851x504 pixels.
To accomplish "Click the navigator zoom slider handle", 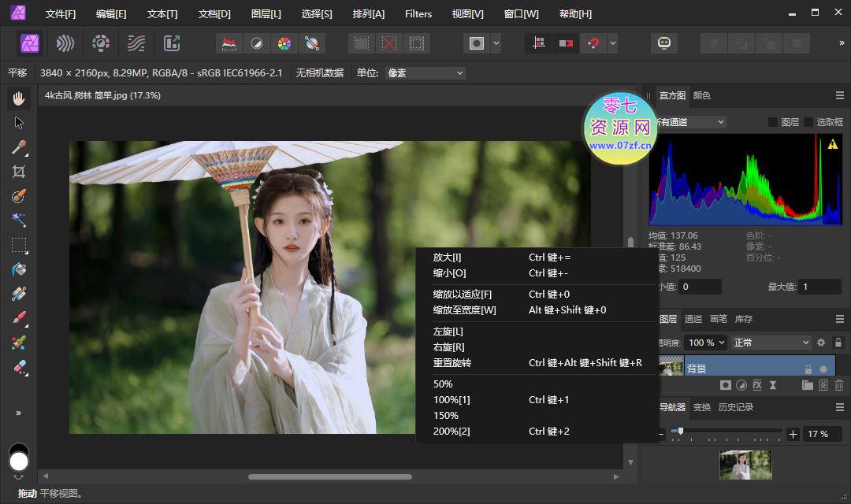I will click(x=680, y=432).
